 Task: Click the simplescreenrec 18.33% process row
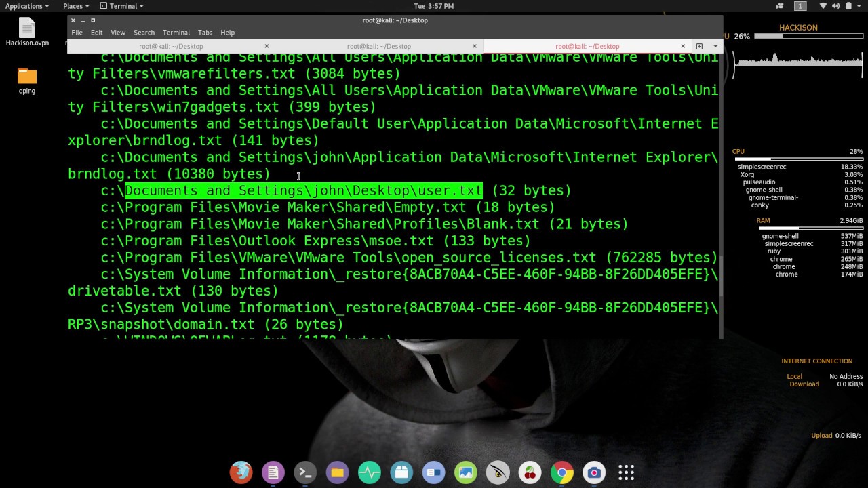800,167
